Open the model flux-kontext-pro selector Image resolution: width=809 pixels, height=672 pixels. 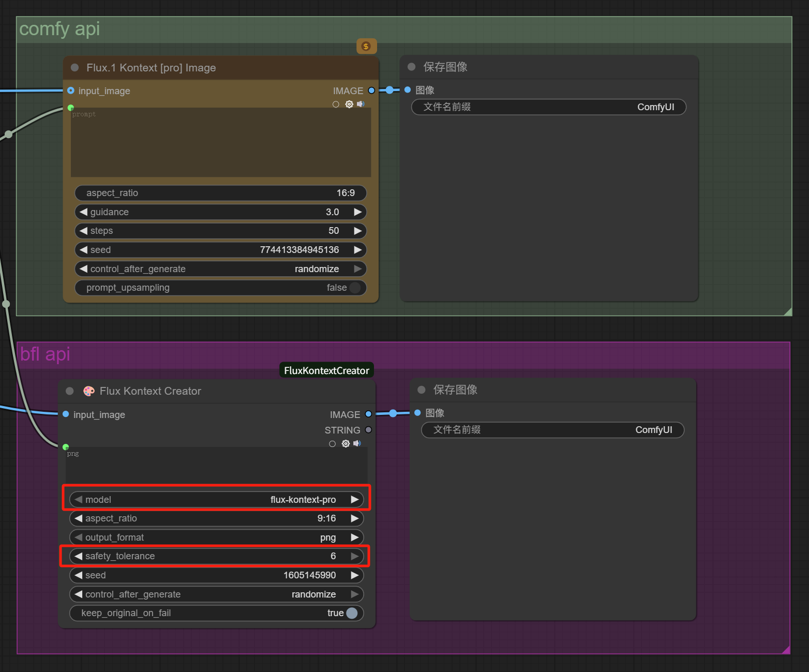click(x=216, y=500)
